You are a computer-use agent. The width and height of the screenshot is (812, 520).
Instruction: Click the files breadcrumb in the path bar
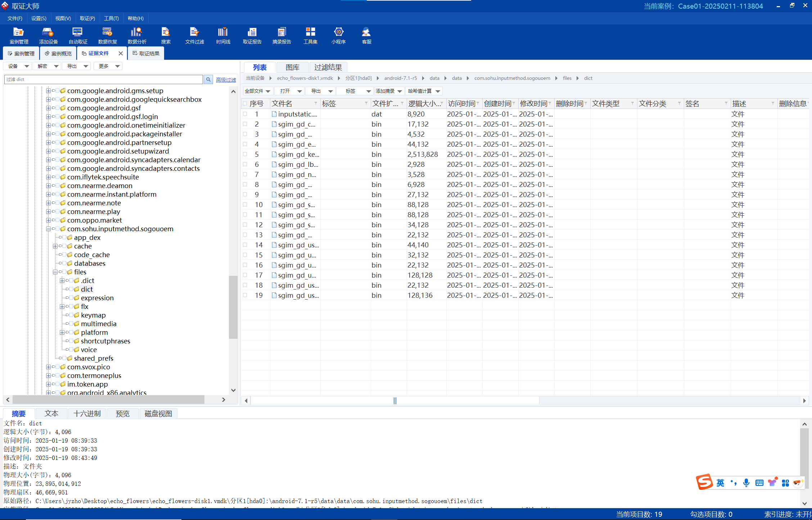(567, 78)
